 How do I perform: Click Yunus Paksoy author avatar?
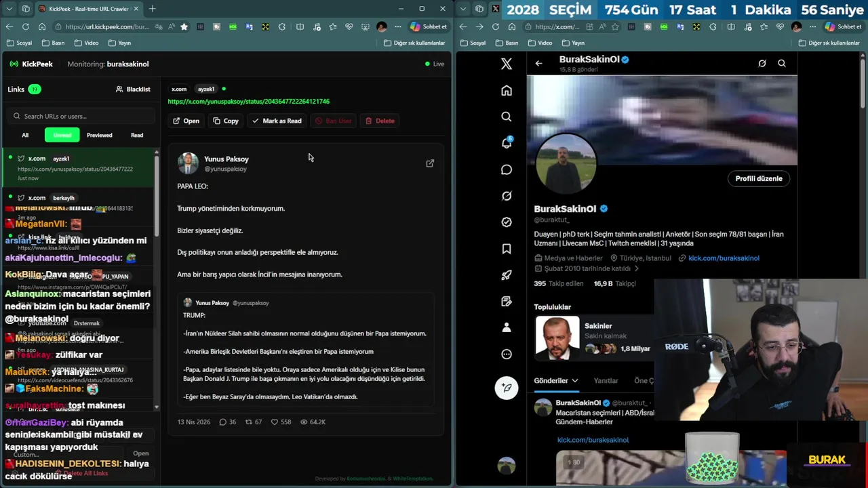tap(188, 163)
